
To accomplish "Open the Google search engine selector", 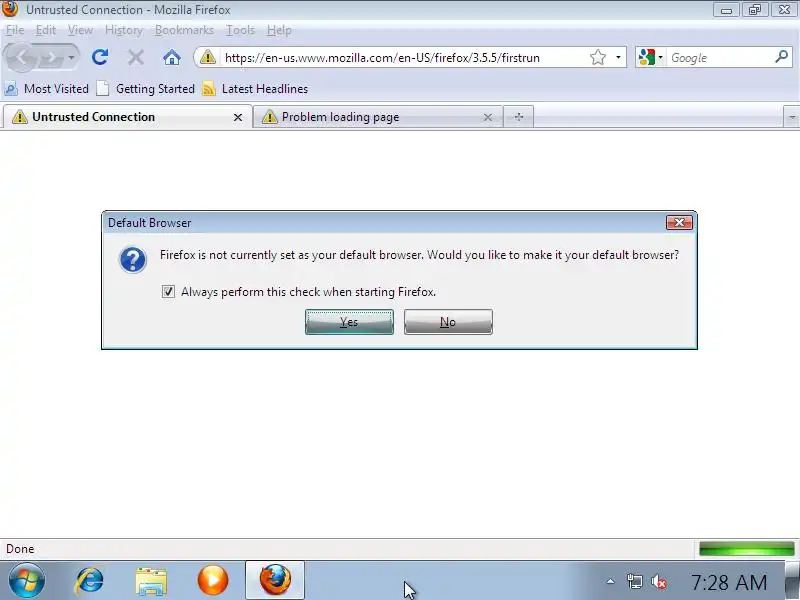I will point(650,57).
